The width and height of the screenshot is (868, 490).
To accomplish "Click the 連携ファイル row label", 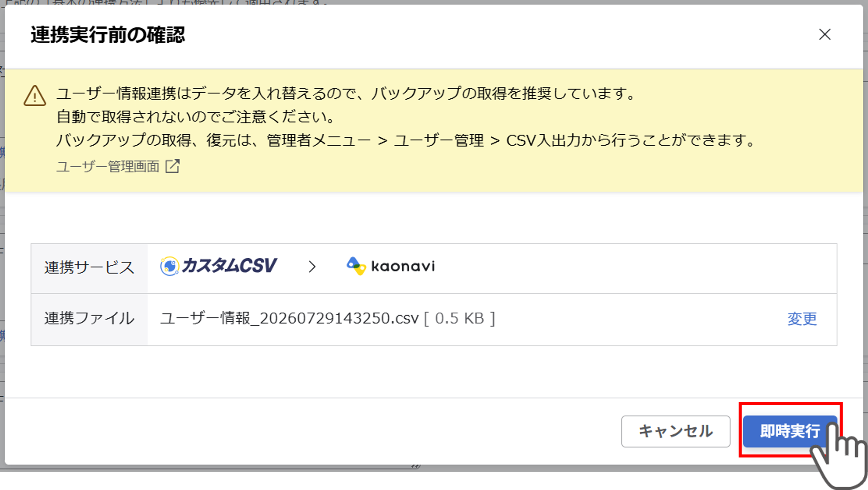I will (x=89, y=318).
